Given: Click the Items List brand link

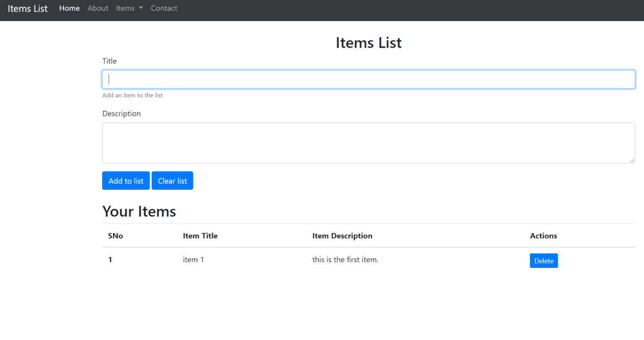Looking at the screenshot, I should [x=27, y=8].
